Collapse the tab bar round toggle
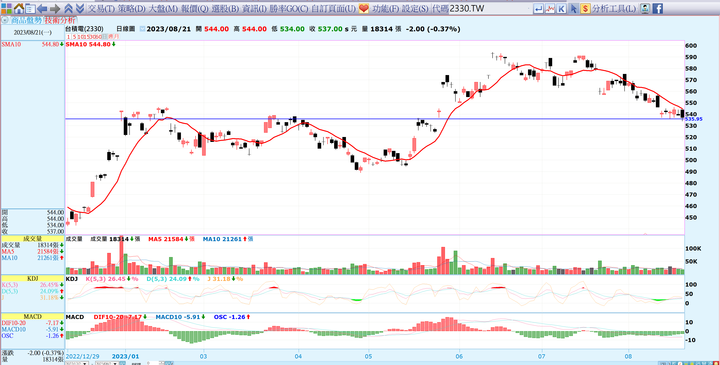Screen dimensions: 720x365 coord(5,20)
